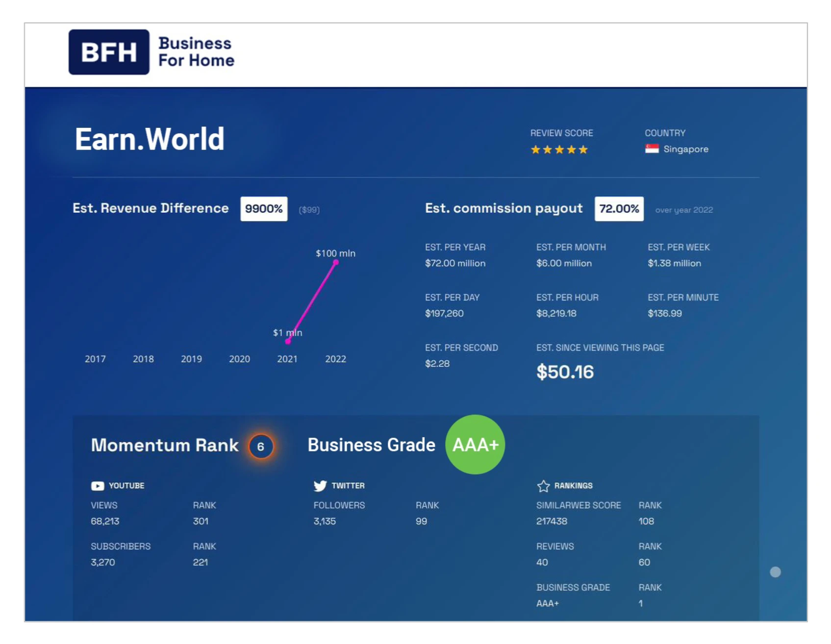Select the $1 mln chart data point
Image resolution: width=831 pixels, height=644 pixels.
[x=288, y=341]
